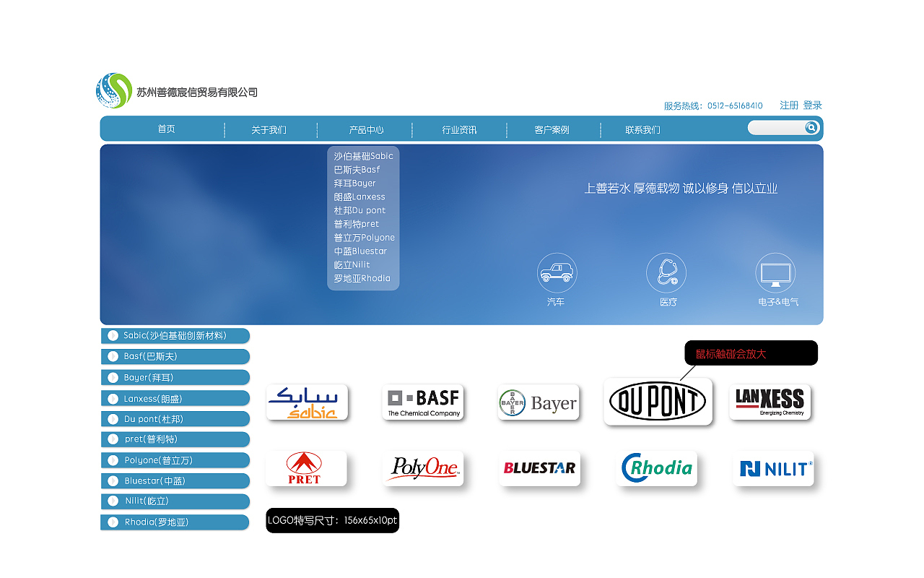Click the company logo at top left
Screen dimensions: 924x578
pos(114,90)
